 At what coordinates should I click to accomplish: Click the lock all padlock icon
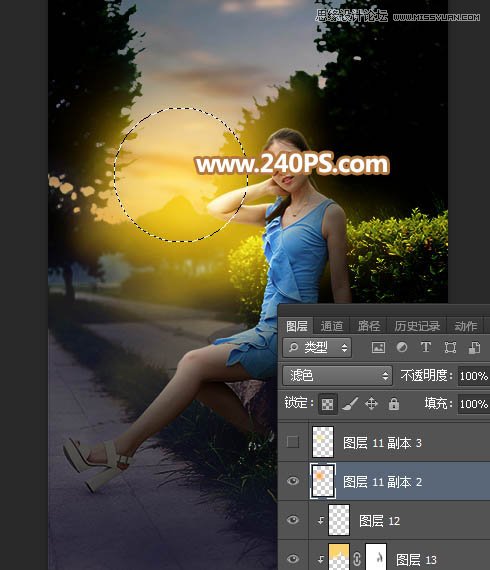(394, 404)
